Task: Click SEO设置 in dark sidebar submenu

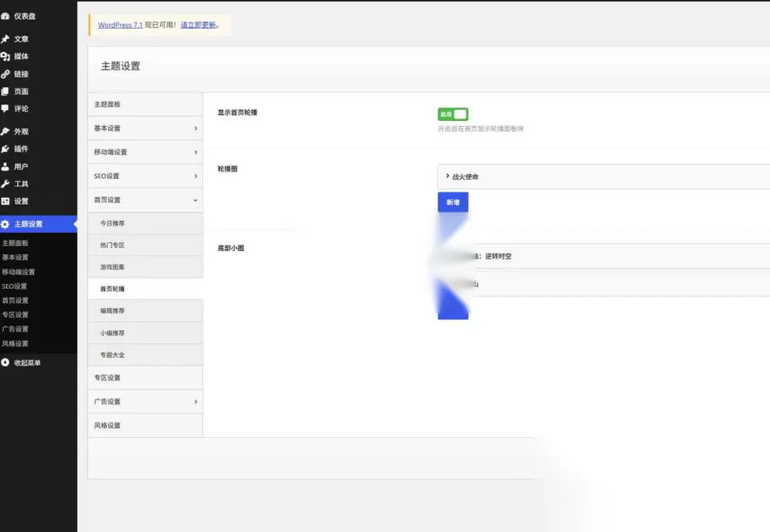Action: [x=14, y=286]
